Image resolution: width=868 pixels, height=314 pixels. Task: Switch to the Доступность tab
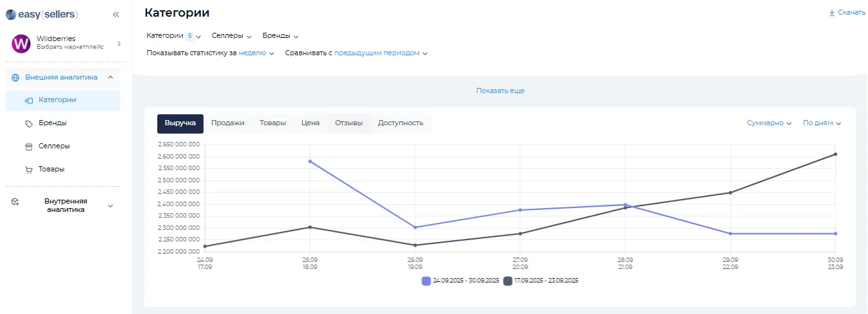pyautogui.click(x=400, y=123)
